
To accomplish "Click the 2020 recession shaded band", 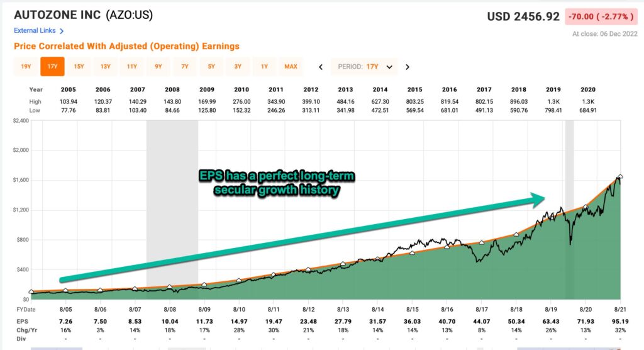I will click(x=569, y=210).
